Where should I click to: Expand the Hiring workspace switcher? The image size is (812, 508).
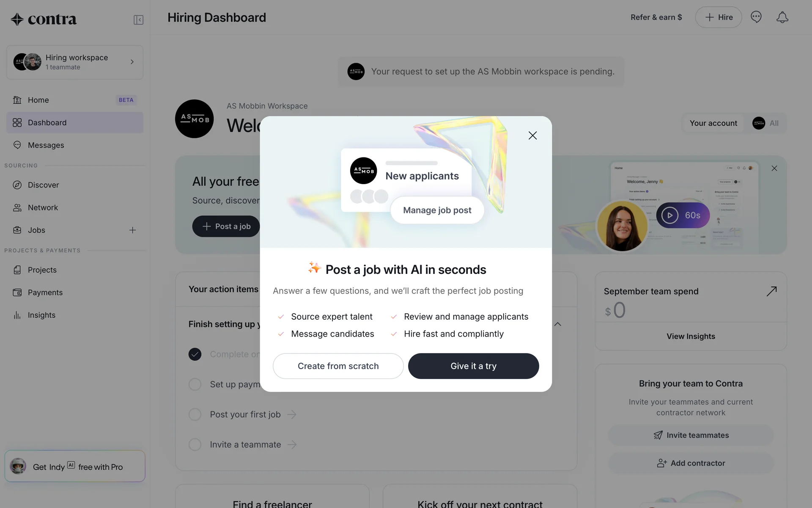[x=75, y=62]
